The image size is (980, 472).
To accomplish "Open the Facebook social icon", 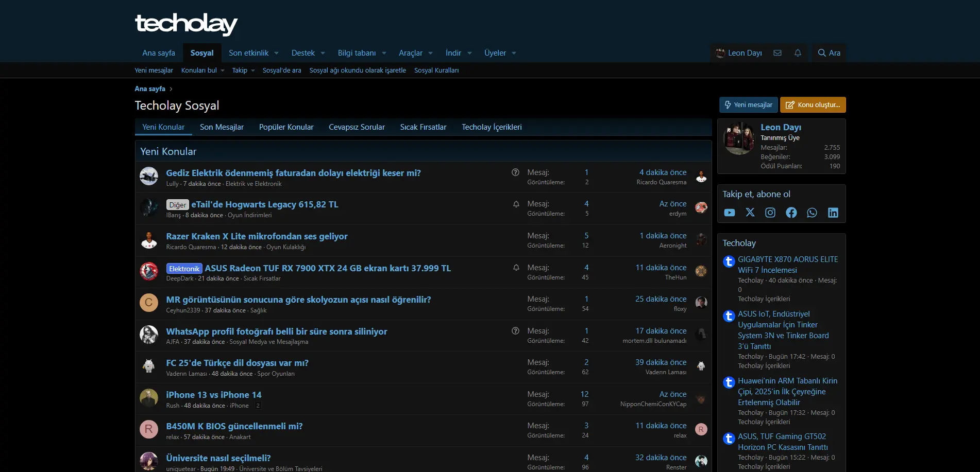I will point(791,213).
